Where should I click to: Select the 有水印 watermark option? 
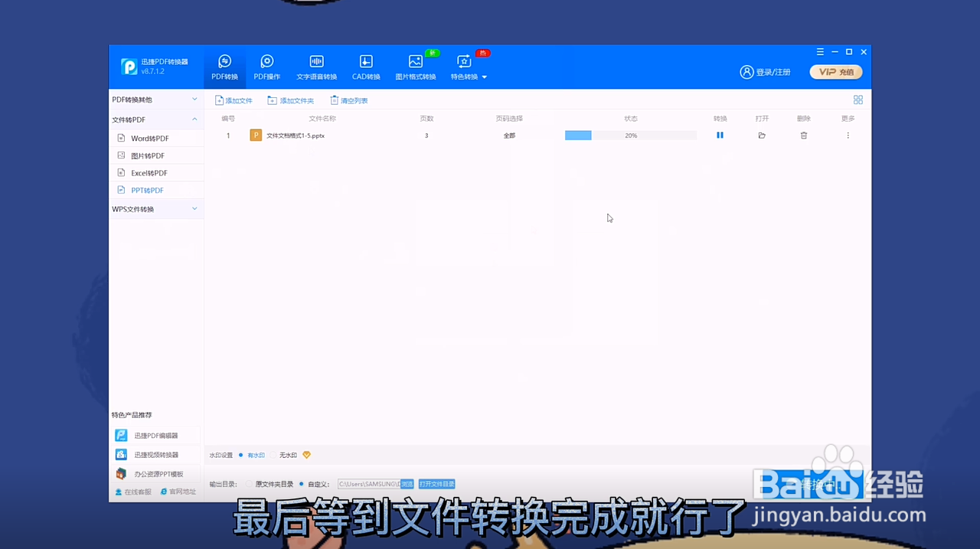256,455
